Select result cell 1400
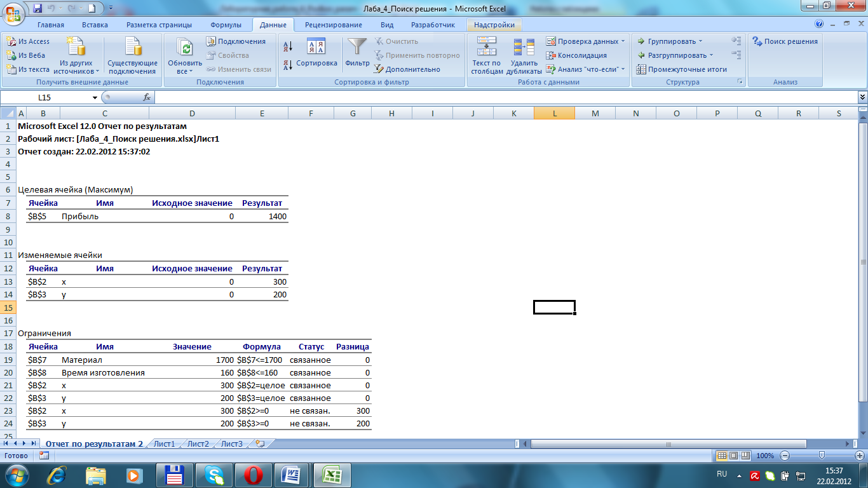 pyautogui.click(x=261, y=216)
